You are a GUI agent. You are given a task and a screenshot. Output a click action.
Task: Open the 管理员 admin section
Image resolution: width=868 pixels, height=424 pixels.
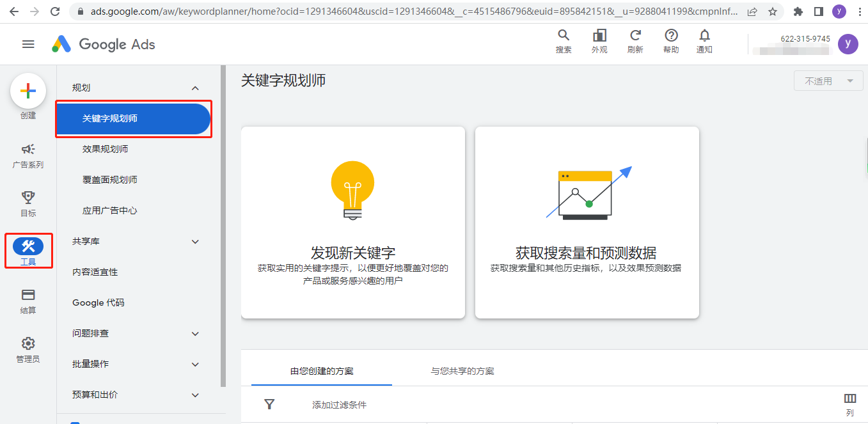pyautogui.click(x=28, y=350)
